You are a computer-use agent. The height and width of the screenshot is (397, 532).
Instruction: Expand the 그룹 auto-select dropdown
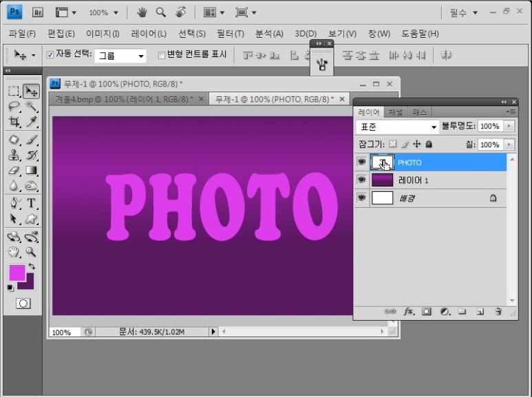coord(120,56)
